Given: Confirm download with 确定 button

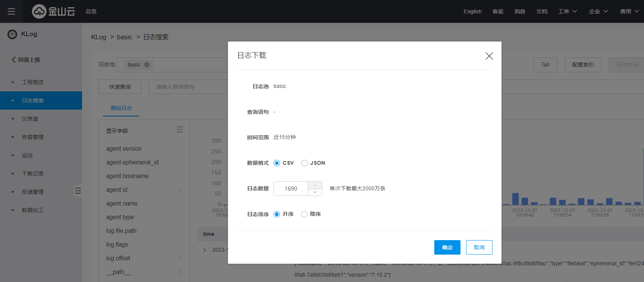Looking at the screenshot, I should point(447,247).
